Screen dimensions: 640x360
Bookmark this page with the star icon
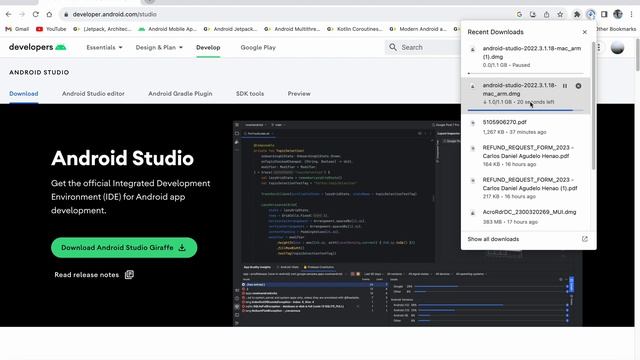click(x=560, y=14)
